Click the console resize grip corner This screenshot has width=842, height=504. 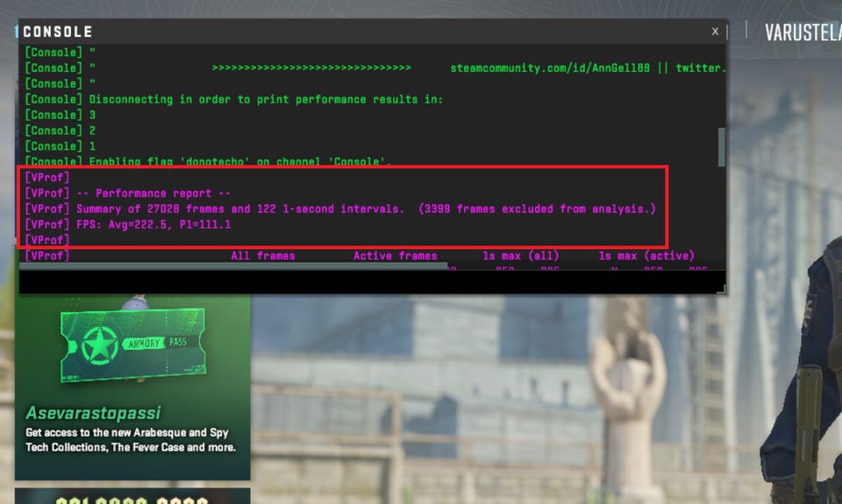click(x=722, y=289)
